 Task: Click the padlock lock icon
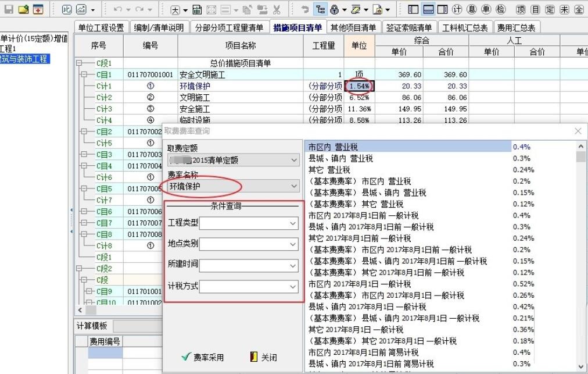[x=335, y=9]
